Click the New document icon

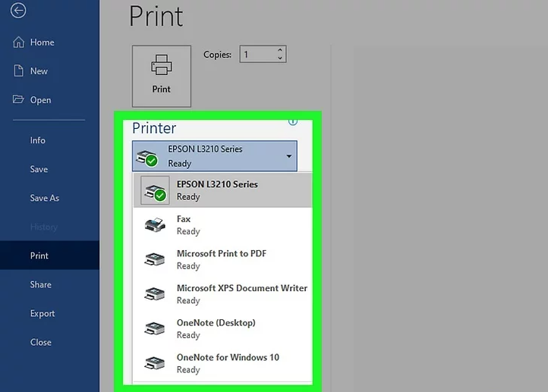[x=18, y=71]
